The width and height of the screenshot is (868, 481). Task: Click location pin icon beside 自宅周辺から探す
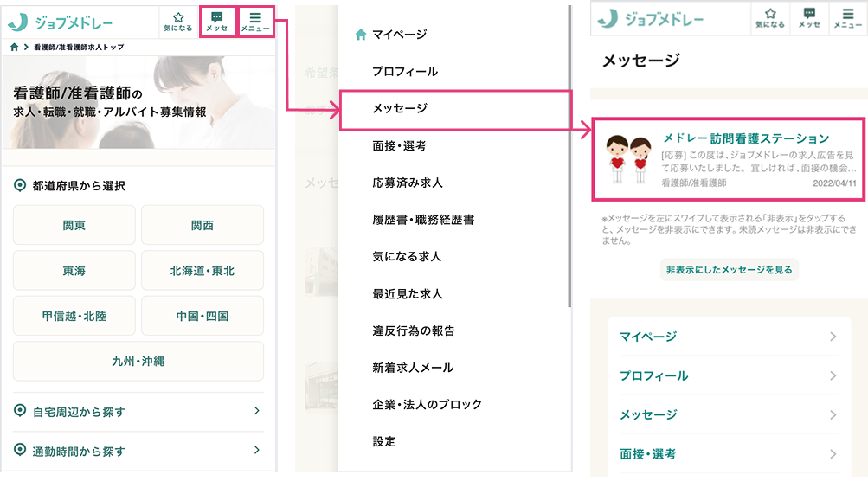pos(20,411)
